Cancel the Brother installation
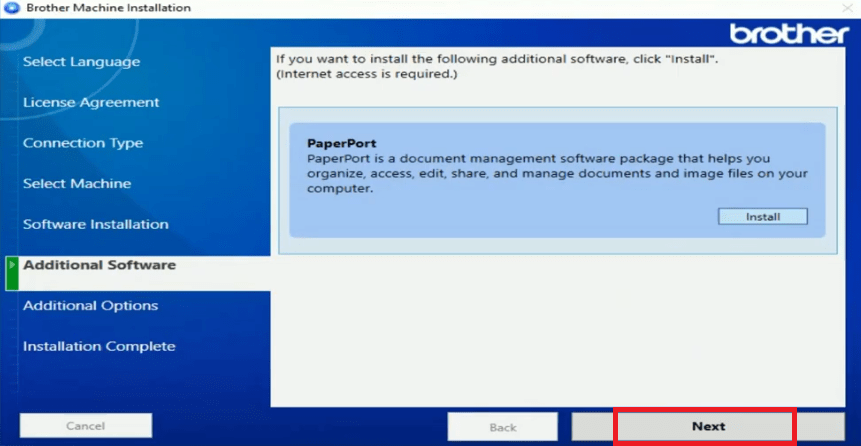This screenshot has height=446, width=861. [86, 426]
